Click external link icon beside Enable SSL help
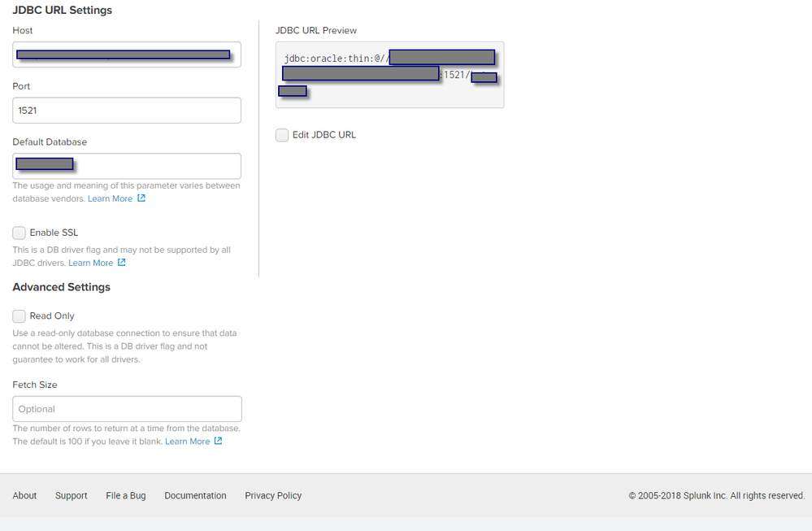 click(x=122, y=263)
